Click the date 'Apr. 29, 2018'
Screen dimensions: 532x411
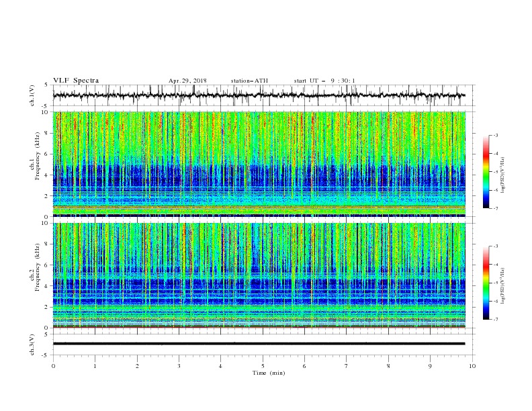[x=187, y=81]
